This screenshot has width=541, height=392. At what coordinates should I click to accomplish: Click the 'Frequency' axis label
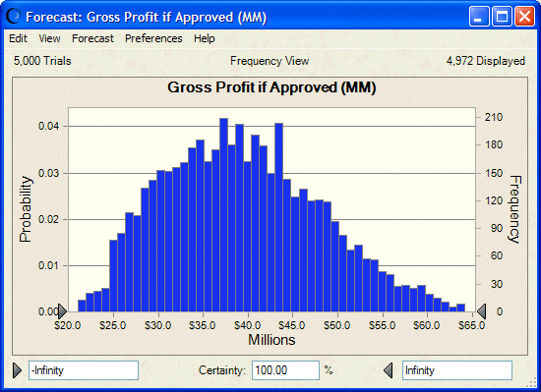515,209
